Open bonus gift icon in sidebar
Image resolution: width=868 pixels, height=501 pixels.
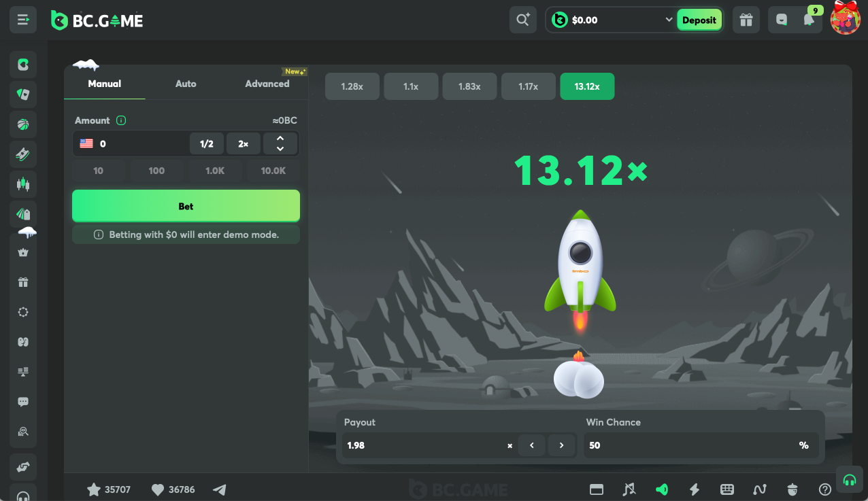point(23,282)
